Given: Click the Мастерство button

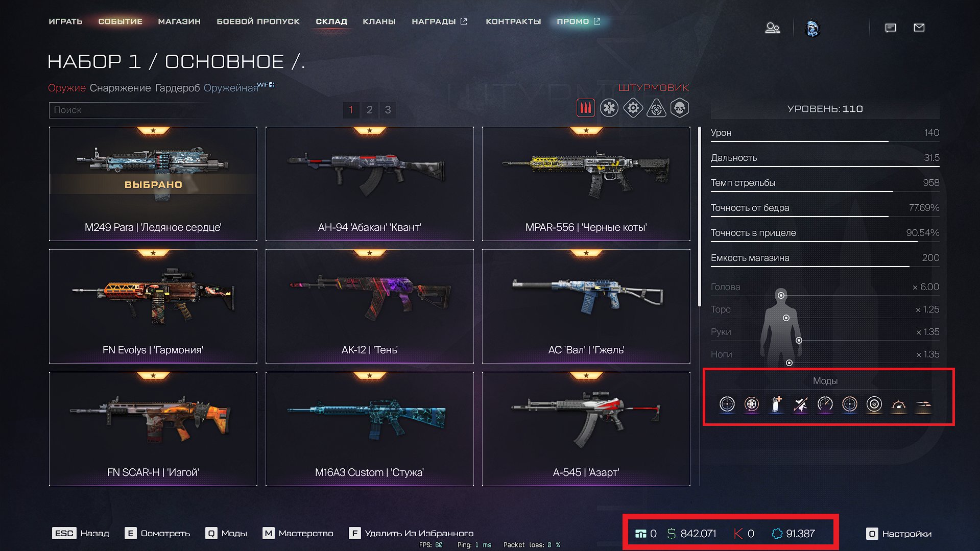Looking at the screenshot, I should [298, 533].
